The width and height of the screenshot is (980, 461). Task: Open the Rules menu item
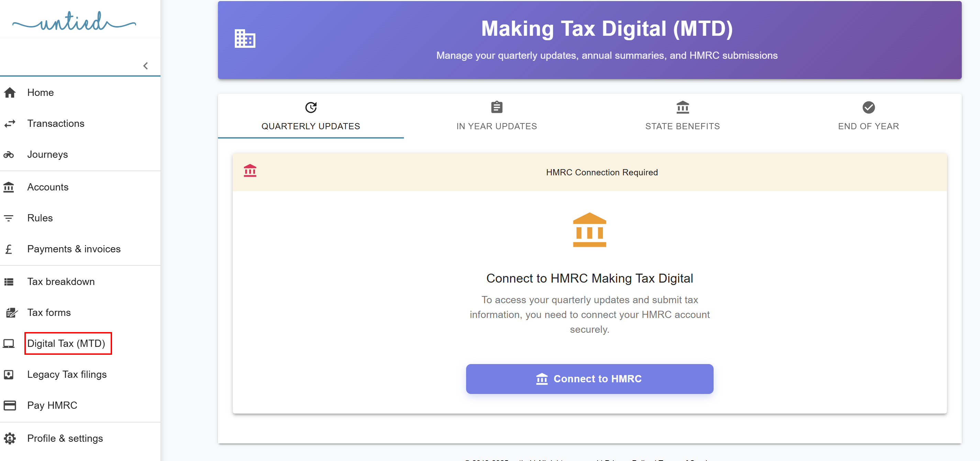point(80,218)
